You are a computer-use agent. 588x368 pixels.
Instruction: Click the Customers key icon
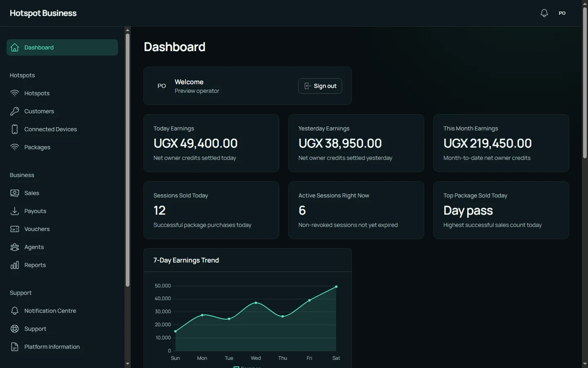15,111
